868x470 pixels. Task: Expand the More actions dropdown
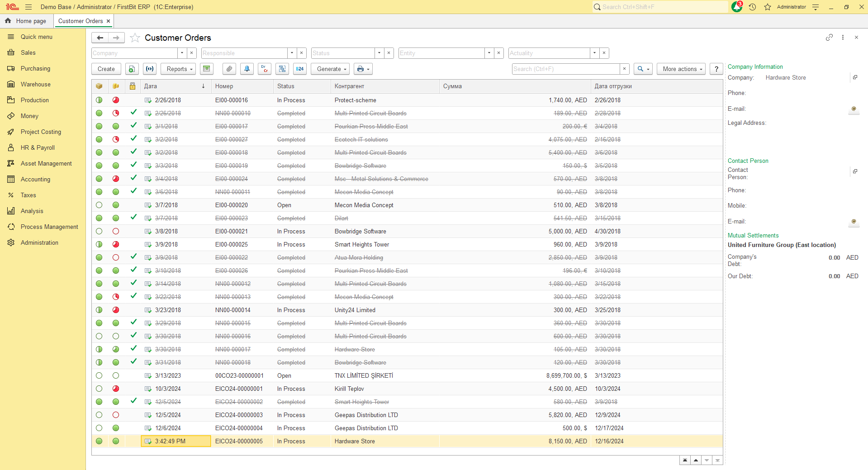[x=681, y=69]
